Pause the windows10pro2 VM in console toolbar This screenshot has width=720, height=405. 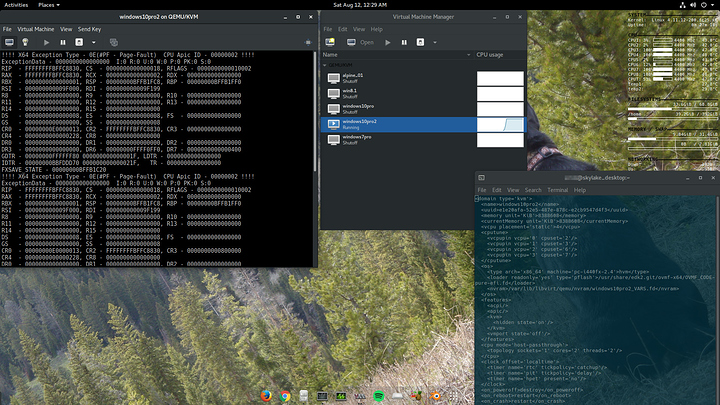64,42
